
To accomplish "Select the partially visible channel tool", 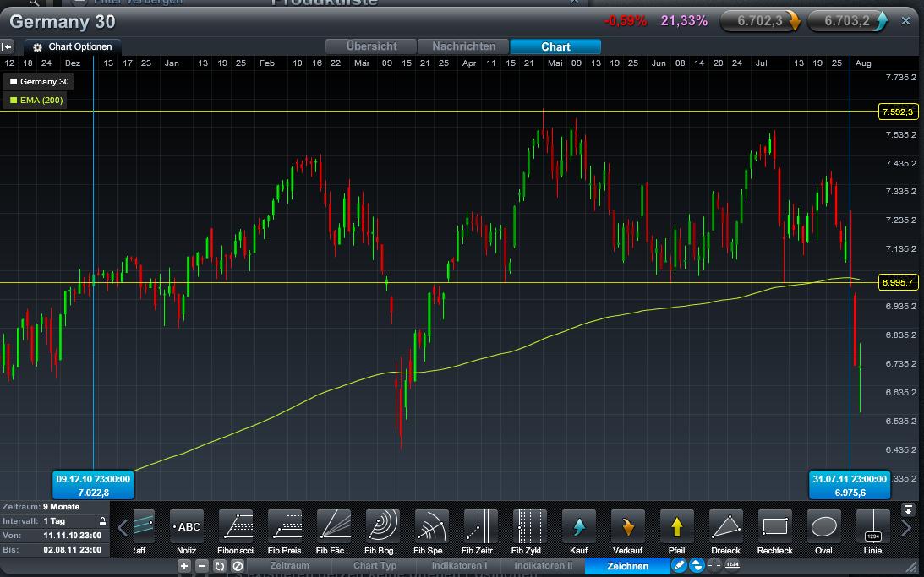I will click(x=143, y=532).
